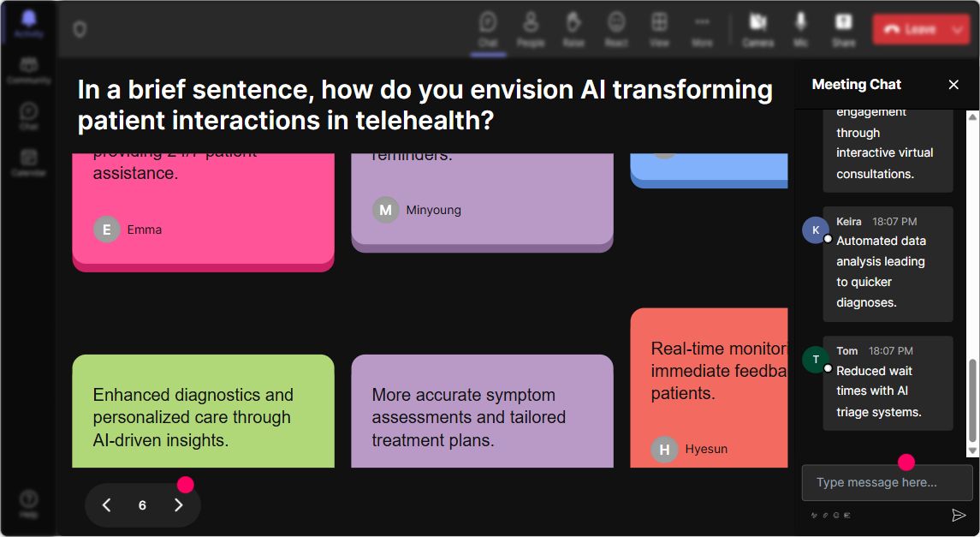Screen dimensions: 980x537
Task: Click the name Tom in chat
Action: [x=846, y=350]
